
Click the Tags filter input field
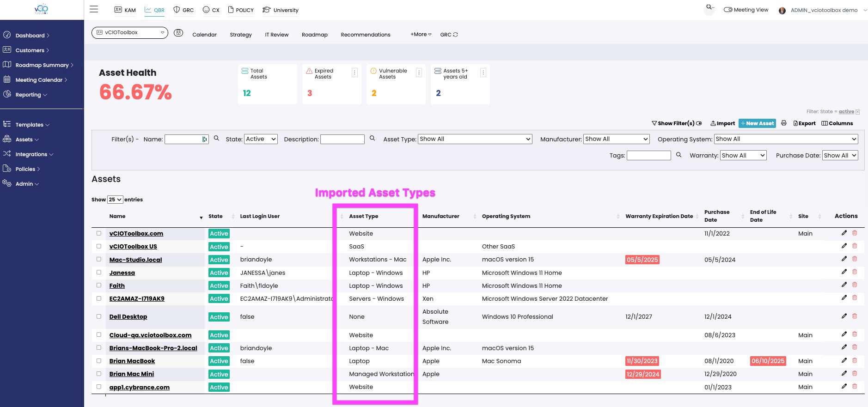648,156
